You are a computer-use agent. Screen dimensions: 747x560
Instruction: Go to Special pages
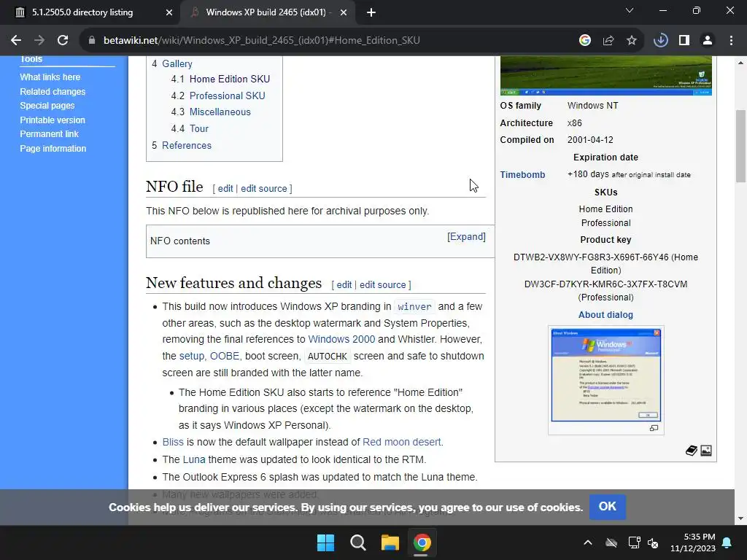coord(47,106)
